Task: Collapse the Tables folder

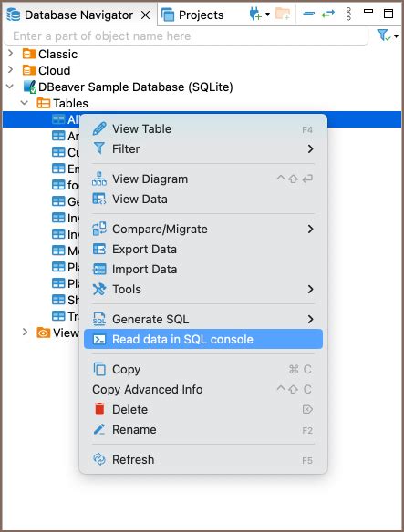Action: click(x=25, y=102)
